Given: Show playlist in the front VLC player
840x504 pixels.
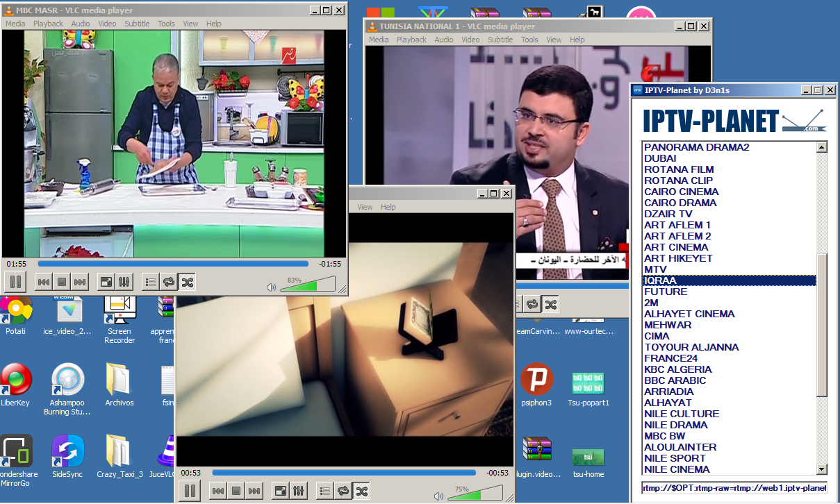Looking at the screenshot, I should pos(325,491).
